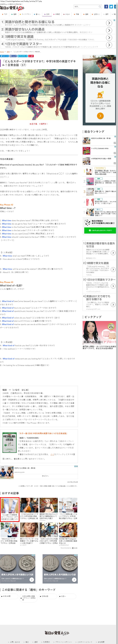This screenshot has width=118, height=644.
Task: Click arrow for 英単語が聞き取れる意外な方法 ad
Action: [113, 253]
